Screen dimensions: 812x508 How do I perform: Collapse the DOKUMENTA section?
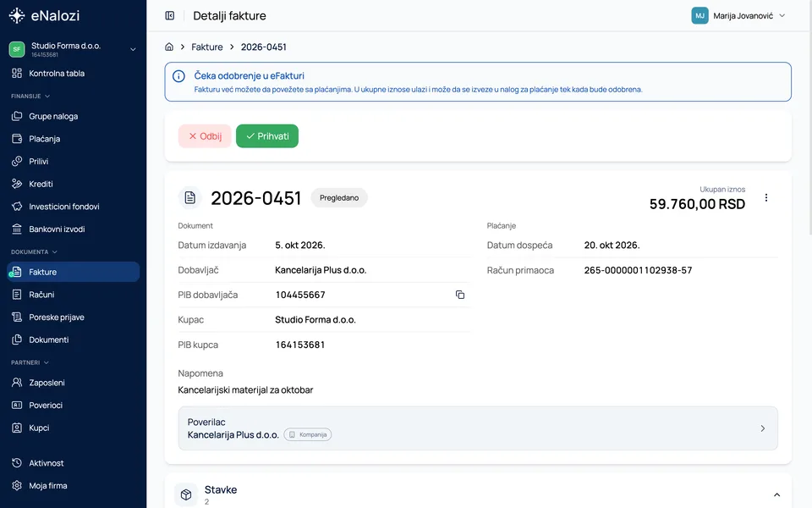pos(34,252)
